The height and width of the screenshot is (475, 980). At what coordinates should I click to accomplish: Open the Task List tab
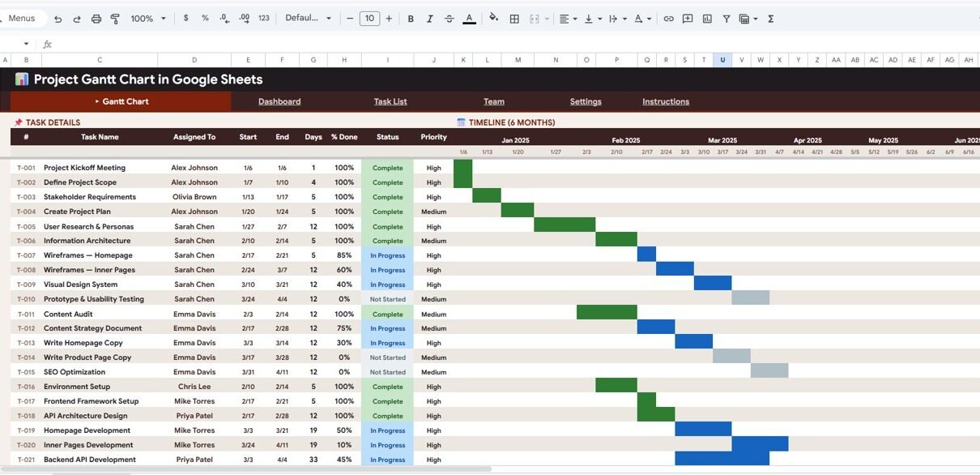pyautogui.click(x=390, y=102)
